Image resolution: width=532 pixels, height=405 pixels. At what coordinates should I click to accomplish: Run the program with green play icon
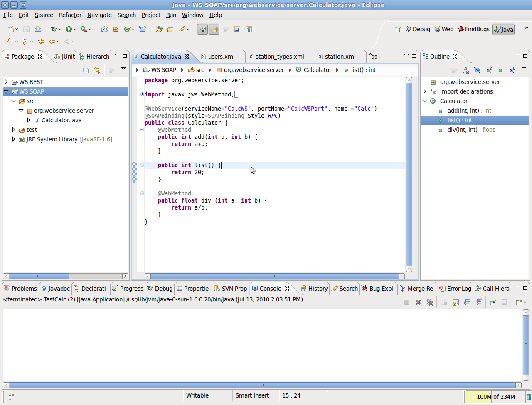(69, 29)
